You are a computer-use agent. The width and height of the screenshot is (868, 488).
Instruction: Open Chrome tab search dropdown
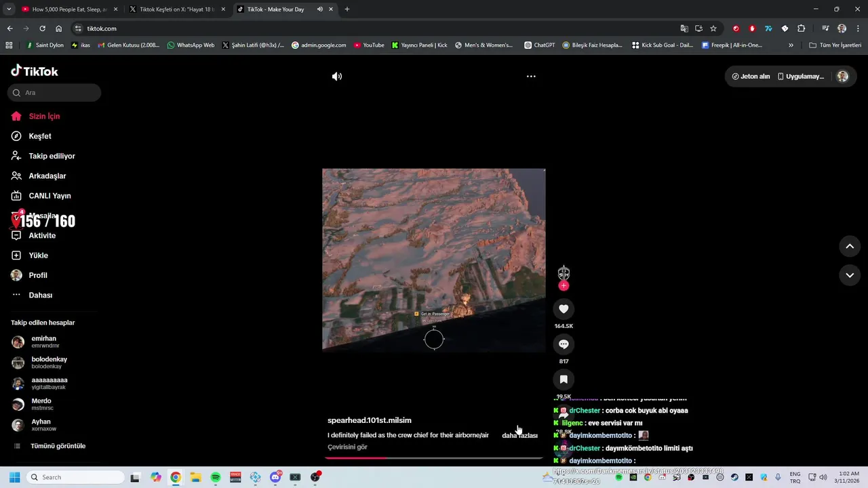[8, 9]
